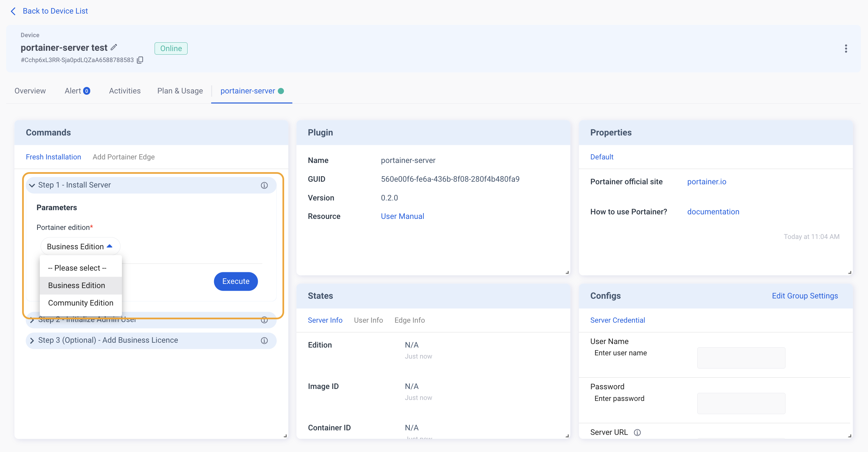This screenshot has height=452, width=868.
Task: Grab the Plugin panel resize handle
Action: (x=567, y=272)
